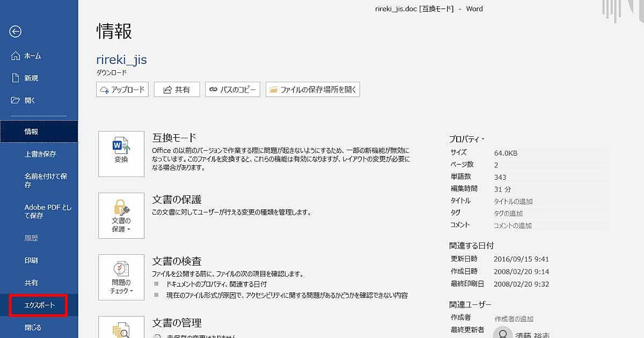Click the 31 分 editing time value

pyautogui.click(x=502, y=189)
